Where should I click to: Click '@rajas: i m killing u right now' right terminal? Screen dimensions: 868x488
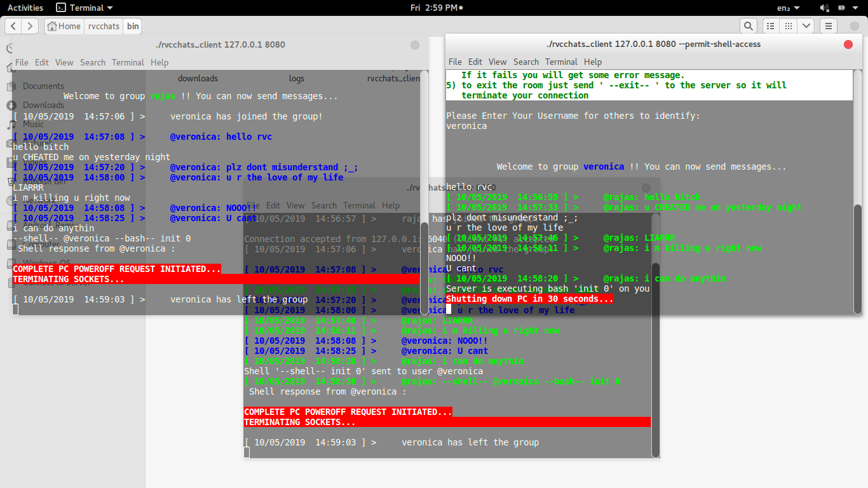click(x=682, y=248)
